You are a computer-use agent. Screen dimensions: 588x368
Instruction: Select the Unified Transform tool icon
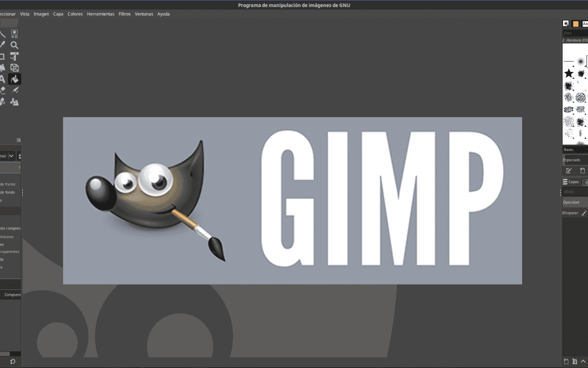(14, 56)
